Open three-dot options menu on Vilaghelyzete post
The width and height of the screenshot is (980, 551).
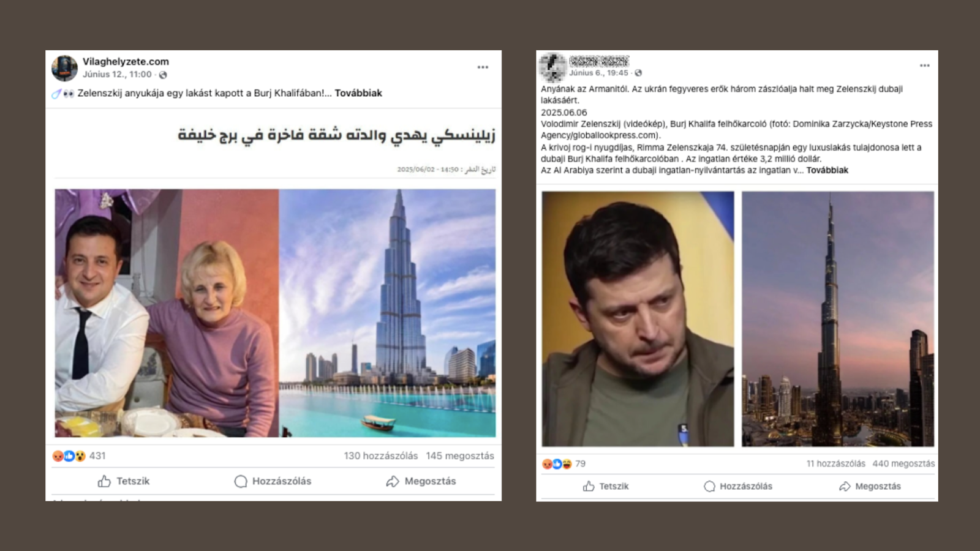pyautogui.click(x=483, y=67)
